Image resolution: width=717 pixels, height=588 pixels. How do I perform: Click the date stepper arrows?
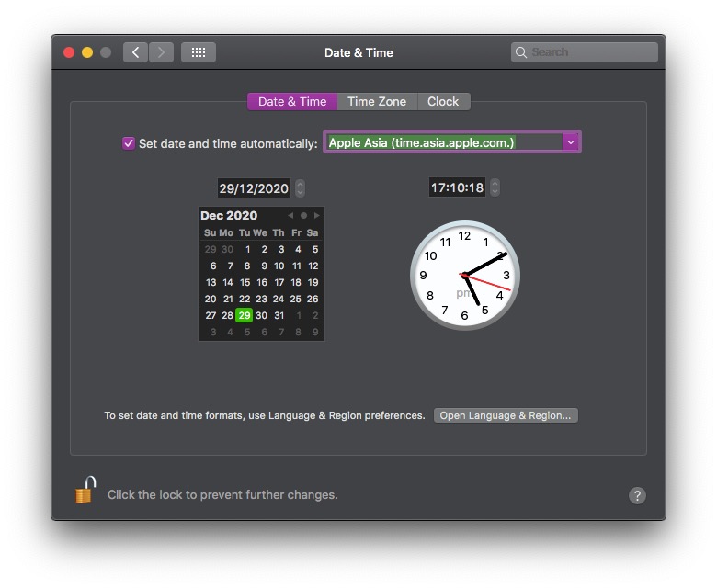300,187
